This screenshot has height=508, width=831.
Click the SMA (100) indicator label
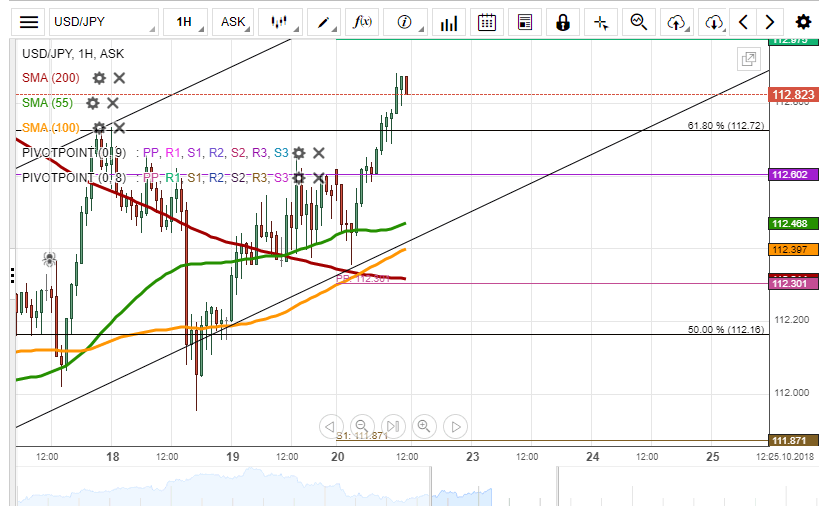[51, 127]
